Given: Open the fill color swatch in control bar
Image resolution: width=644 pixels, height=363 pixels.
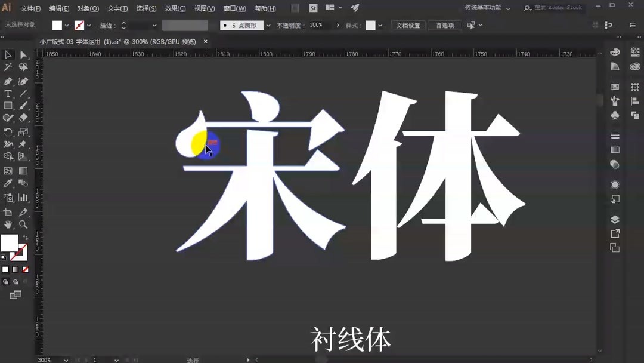Looking at the screenshot, I should coord(57,25).
